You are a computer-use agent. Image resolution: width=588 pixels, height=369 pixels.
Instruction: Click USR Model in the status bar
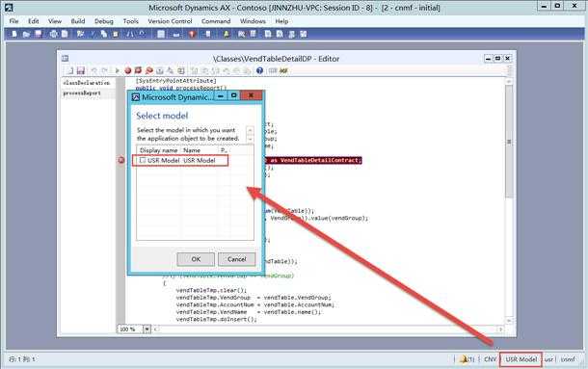(521, 359)
